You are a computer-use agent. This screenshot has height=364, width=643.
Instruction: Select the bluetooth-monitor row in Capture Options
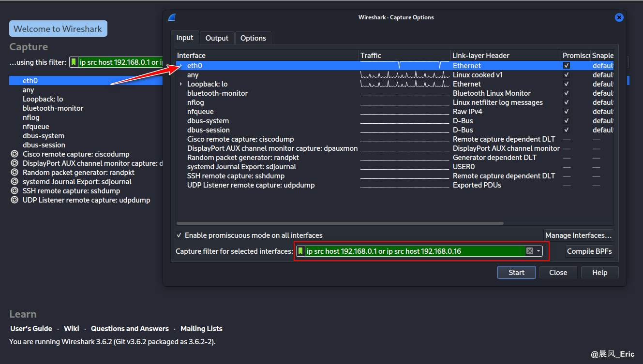coord(395,93)
